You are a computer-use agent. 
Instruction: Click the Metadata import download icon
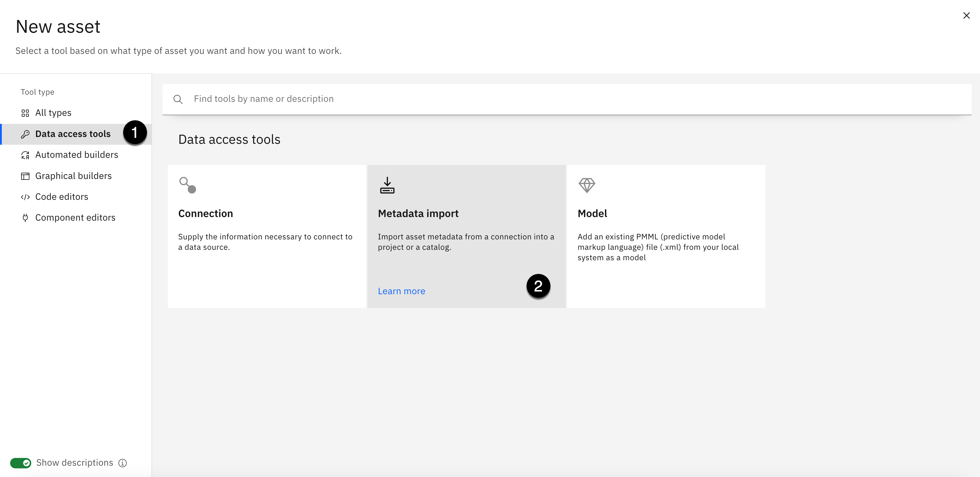point(387,185)
